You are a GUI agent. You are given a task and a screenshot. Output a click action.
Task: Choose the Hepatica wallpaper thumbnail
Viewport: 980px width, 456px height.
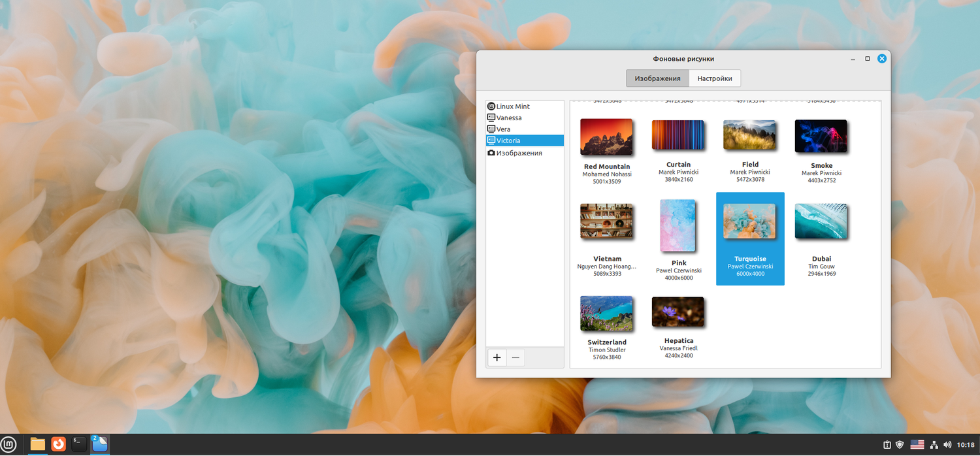pyautogui.click(x=678, y=312)
